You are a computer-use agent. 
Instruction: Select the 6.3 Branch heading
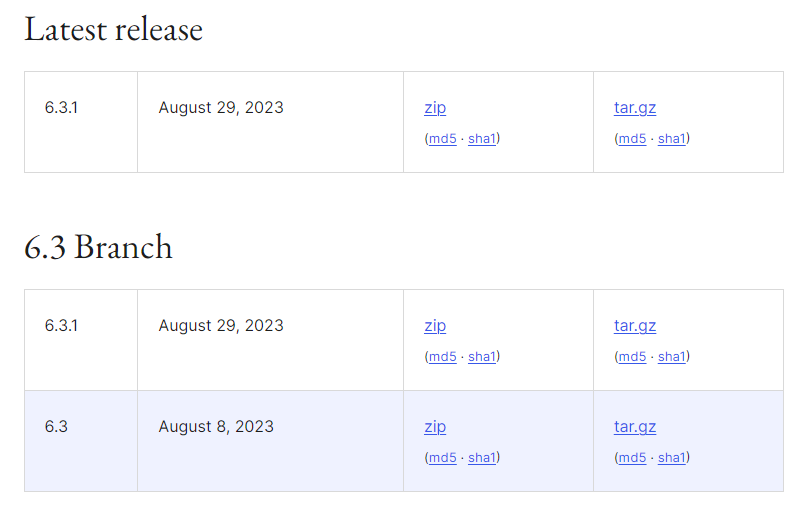98,247
